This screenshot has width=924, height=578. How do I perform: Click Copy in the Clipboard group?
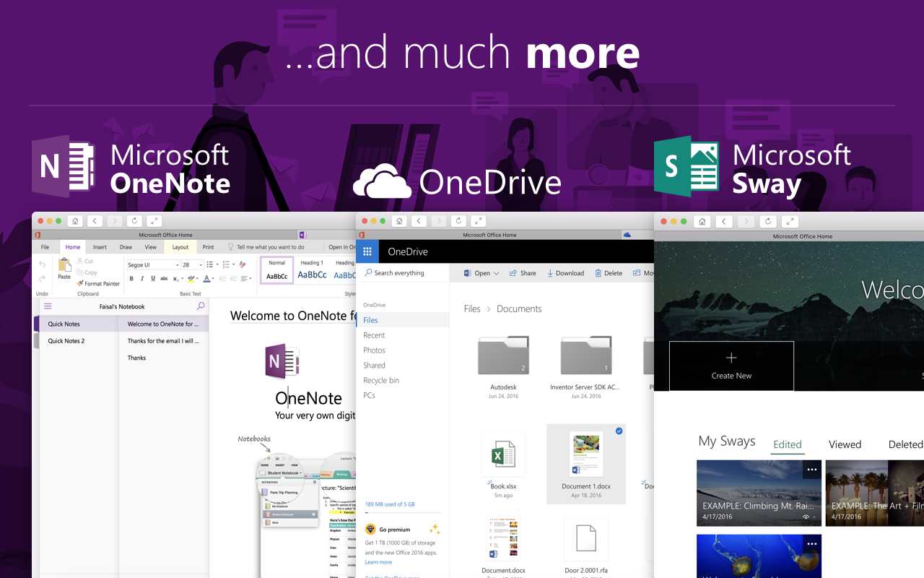click(87, 272)
